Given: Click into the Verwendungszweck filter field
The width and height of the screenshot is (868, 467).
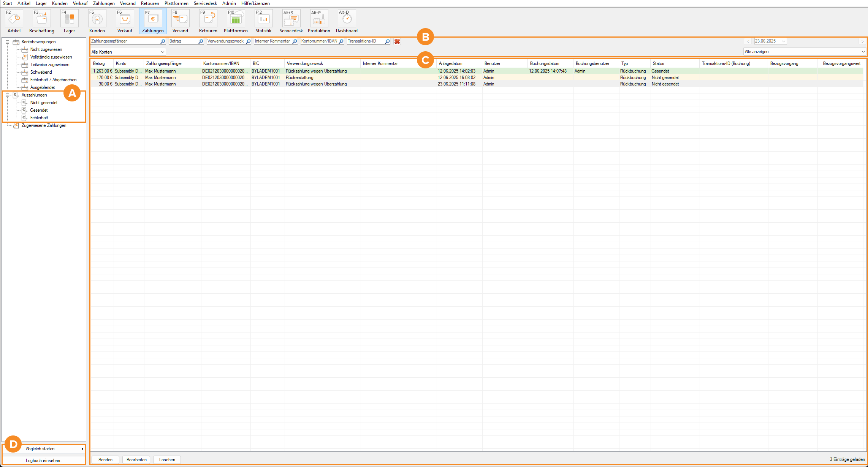Looking at the screenshot, I should click(x=226, y=41).
